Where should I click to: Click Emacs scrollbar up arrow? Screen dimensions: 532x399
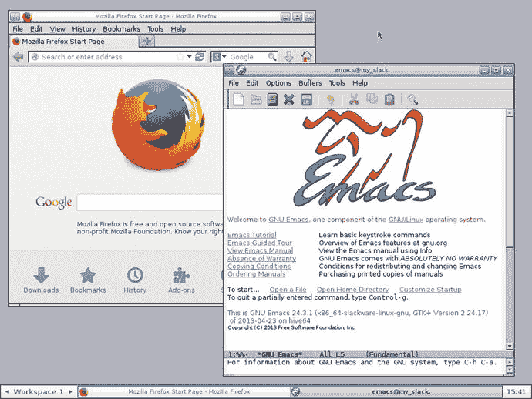(x=510, y=113)
